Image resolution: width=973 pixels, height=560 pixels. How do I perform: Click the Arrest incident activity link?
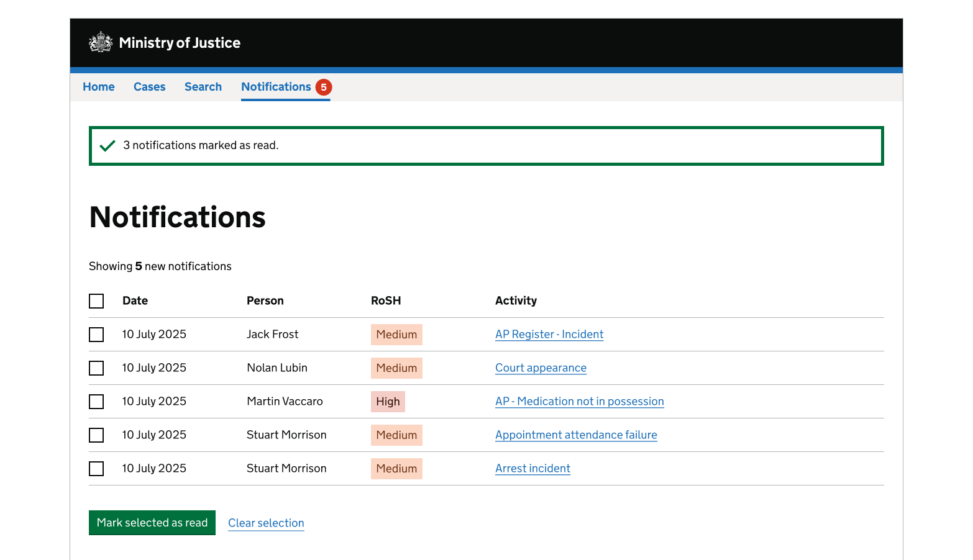click(532, 468)
